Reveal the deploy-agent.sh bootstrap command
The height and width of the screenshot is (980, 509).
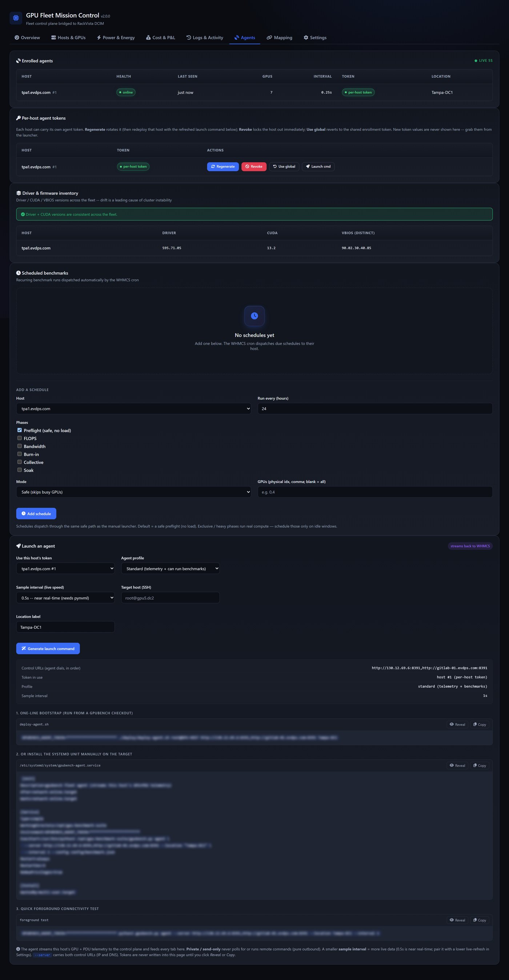click(x=457, y=724)
